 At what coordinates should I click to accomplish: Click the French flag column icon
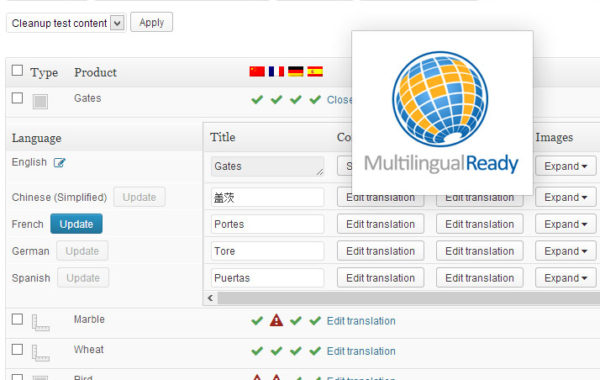[x=276, y=72]
